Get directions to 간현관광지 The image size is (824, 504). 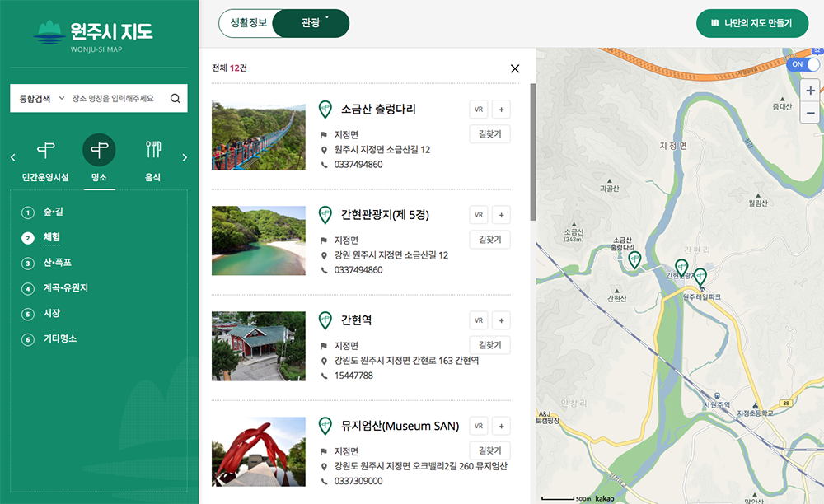(x=489, y=240)
